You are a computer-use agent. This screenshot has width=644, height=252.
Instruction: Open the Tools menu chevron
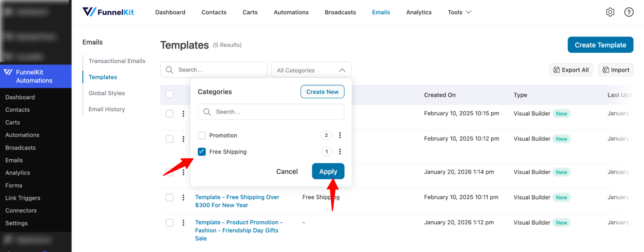point(469,12)
